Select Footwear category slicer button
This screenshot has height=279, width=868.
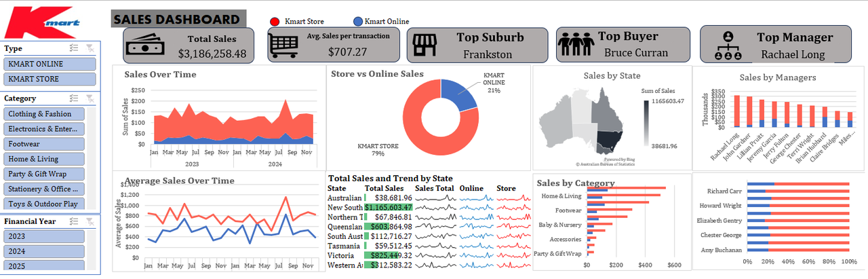pos(44,144)
